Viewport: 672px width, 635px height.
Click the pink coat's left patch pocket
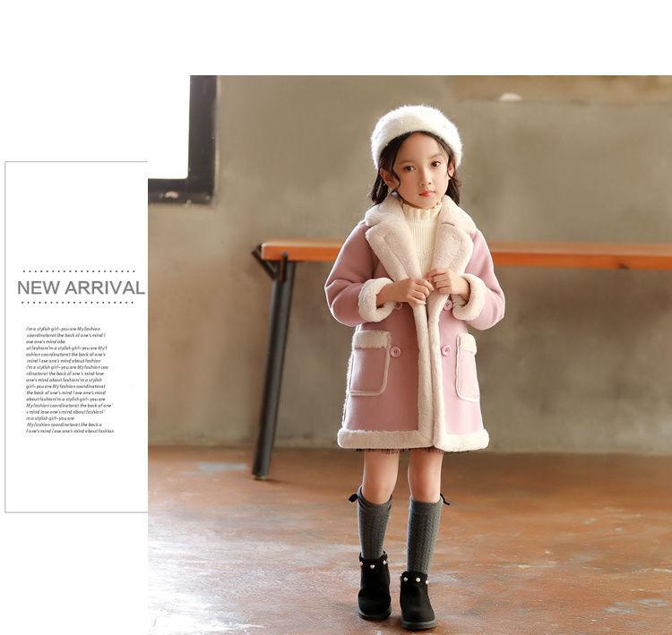click(x=370, y=363)
